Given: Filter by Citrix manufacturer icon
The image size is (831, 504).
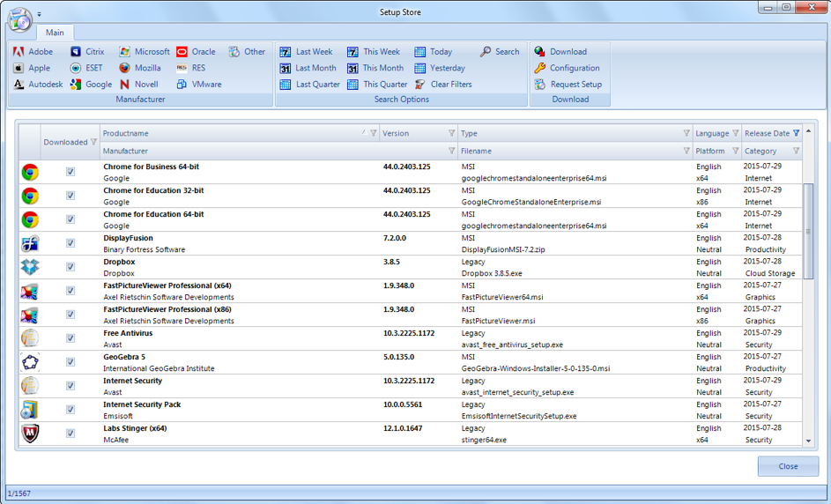Looking at the screenshot, I should [76, 52].
